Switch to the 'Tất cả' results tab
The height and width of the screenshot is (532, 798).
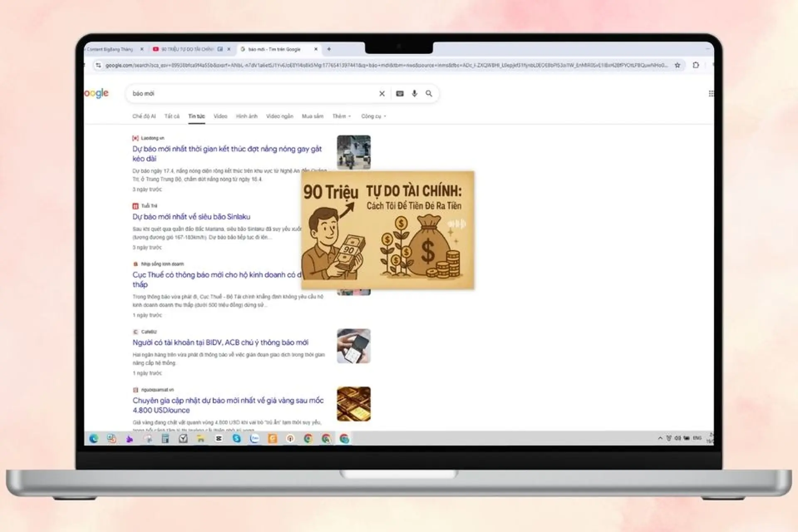pos(172,116)
